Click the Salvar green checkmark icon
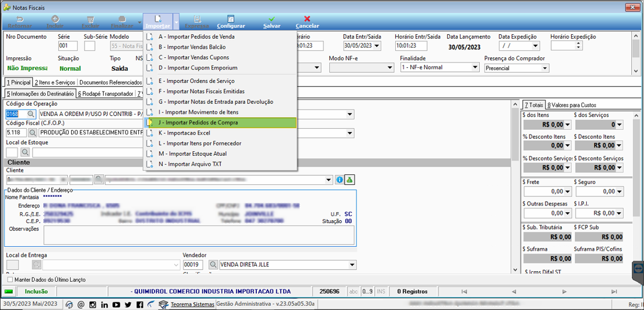 [x=271, y=19]
